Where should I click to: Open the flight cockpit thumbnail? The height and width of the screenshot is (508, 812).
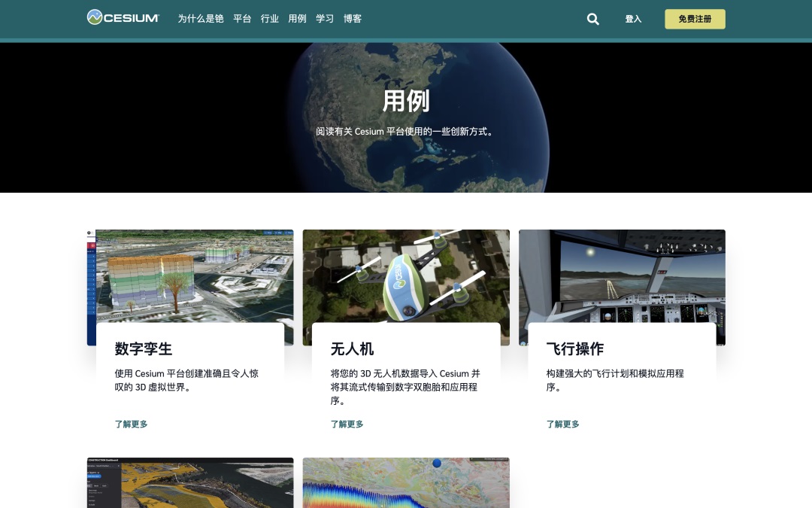(x=622, y=275)
